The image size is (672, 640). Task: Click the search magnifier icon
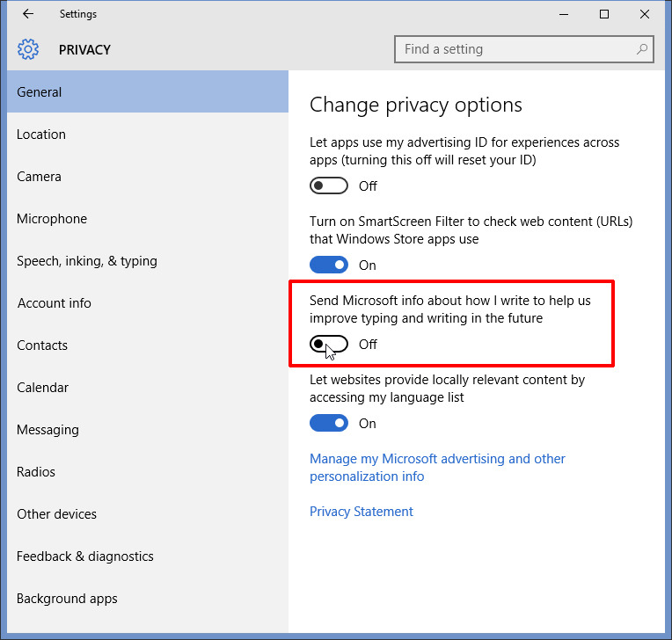(642, 49)
